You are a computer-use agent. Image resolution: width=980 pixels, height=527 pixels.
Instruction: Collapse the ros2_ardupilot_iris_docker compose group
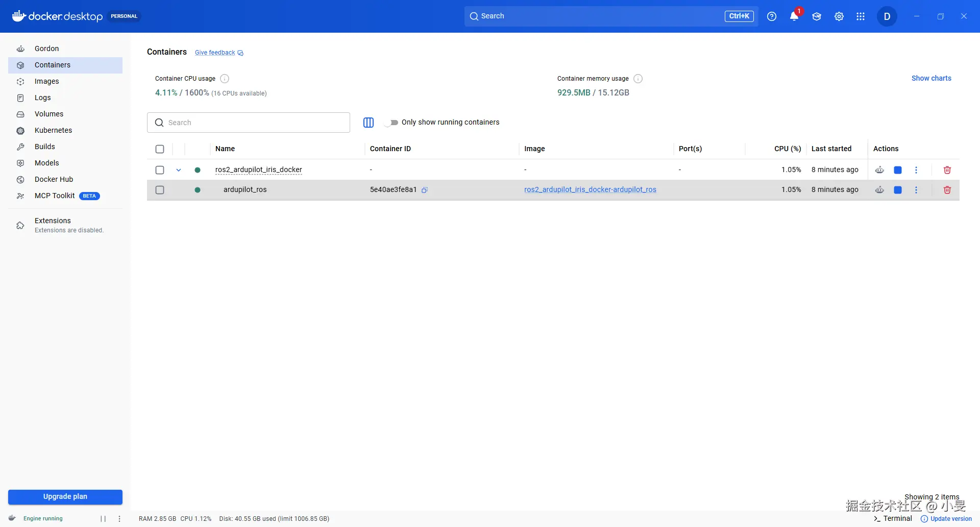click(x=179, y=170)
